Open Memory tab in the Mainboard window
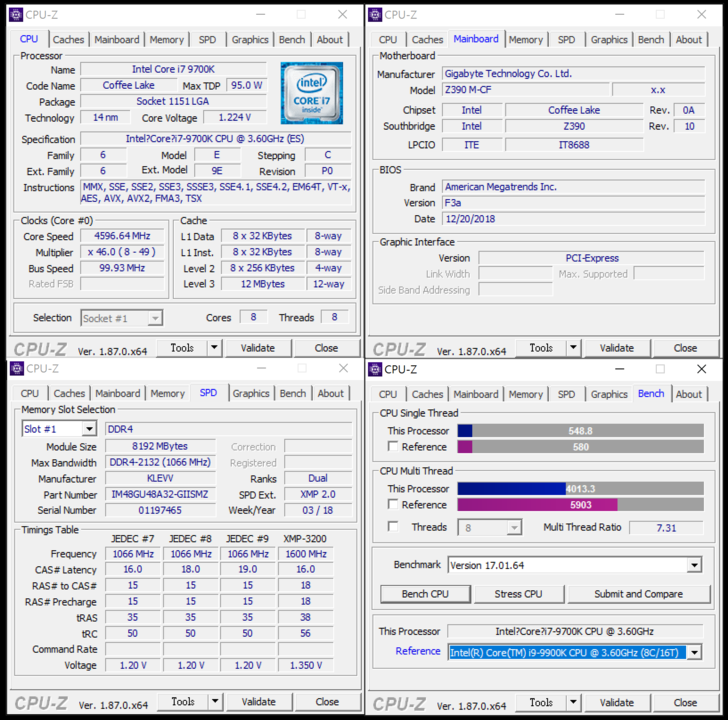Image resolution: width=728 pixels, height=720 pixels. click(x=525, y=40)
